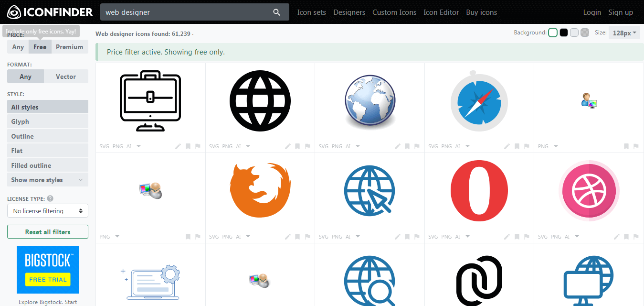The width and height of the screenshot is (644, 306).
Task: Open Custom Icons menu item
Action: 394,12
